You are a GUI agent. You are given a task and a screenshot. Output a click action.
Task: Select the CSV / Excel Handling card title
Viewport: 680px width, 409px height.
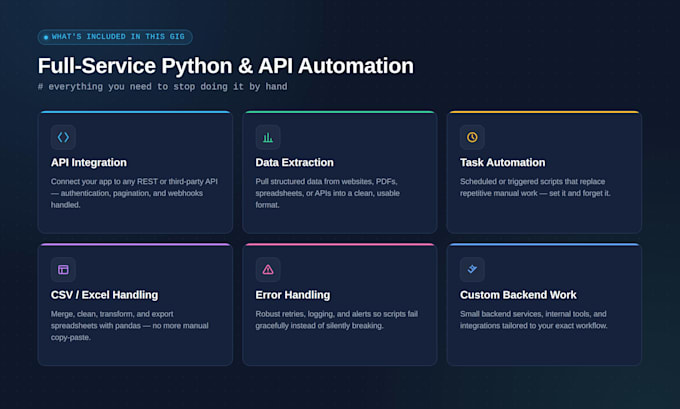(105, 295)
